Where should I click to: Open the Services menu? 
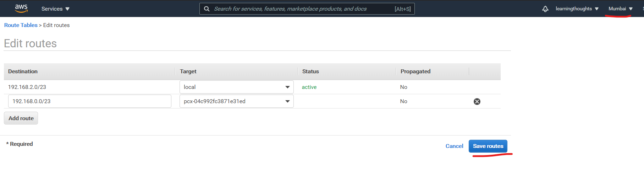tap(55, 9)
